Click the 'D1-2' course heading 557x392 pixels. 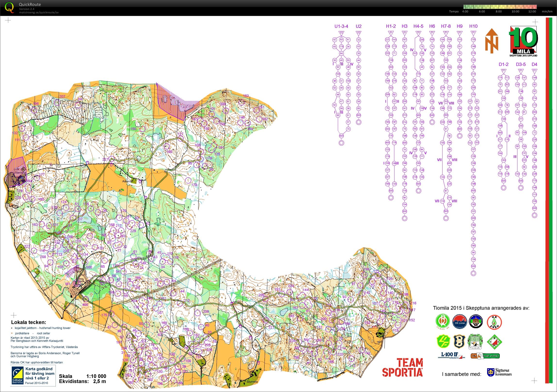point(504,64)
